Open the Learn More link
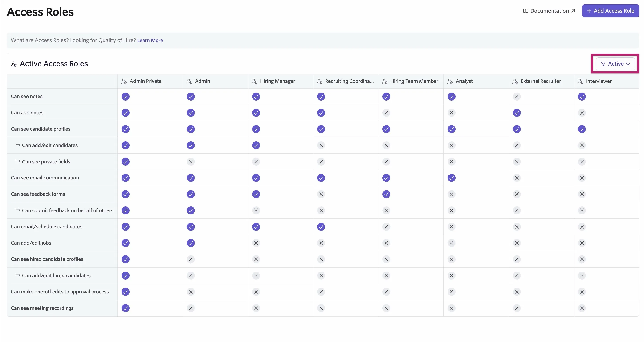This screenshot has width=644, height=342. pyautogui.click(x=150, y=40)
